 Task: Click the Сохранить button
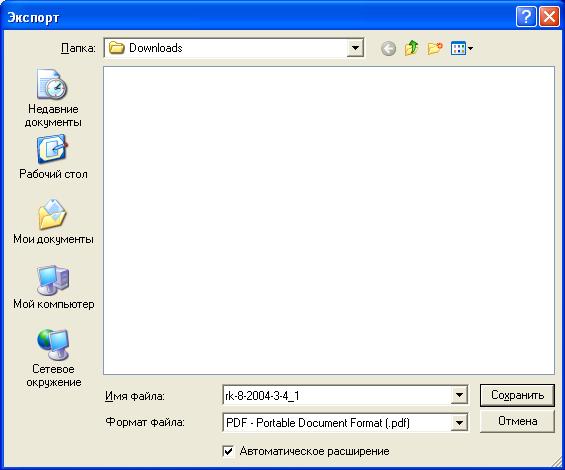517,395
